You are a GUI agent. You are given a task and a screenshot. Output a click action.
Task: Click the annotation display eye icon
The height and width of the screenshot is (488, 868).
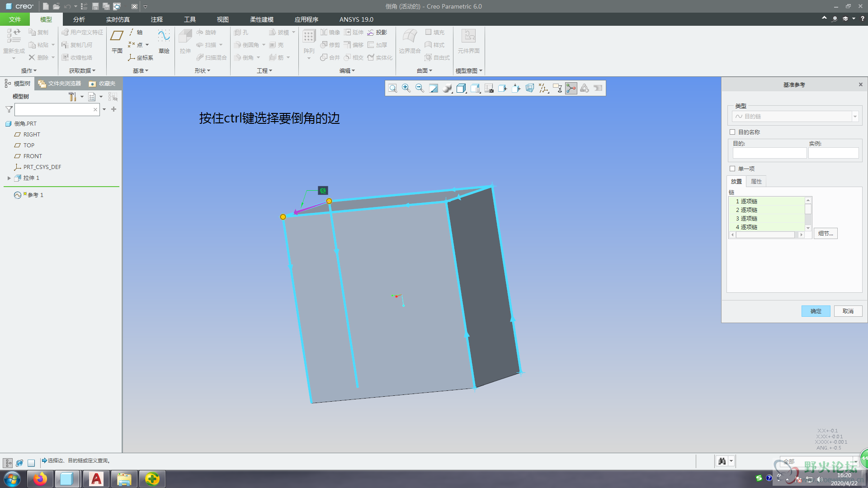pos(557,89)
